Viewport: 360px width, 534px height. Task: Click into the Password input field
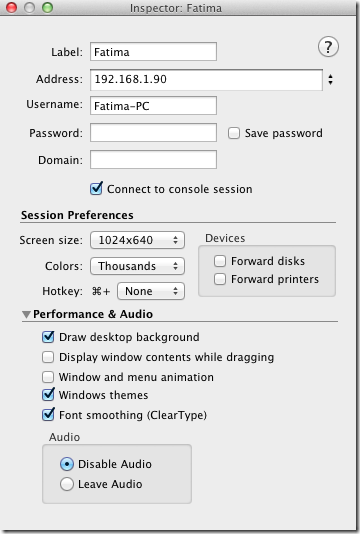[153, 132]
